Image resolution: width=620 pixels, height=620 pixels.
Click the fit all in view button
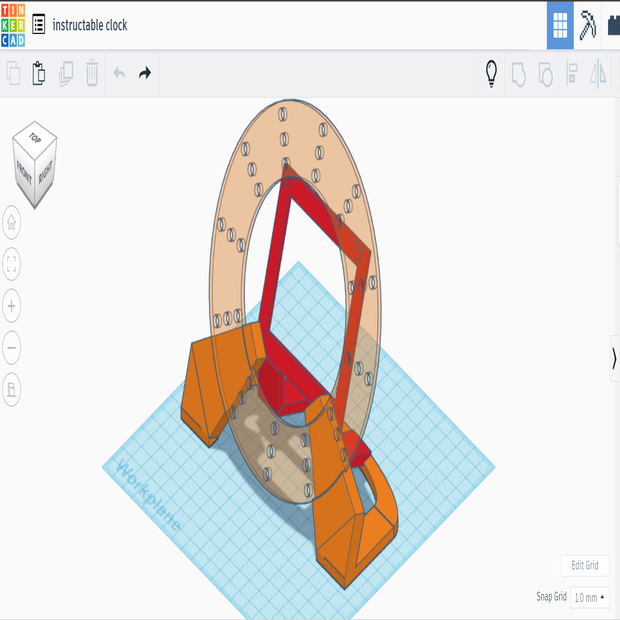(x=12, y=264)
